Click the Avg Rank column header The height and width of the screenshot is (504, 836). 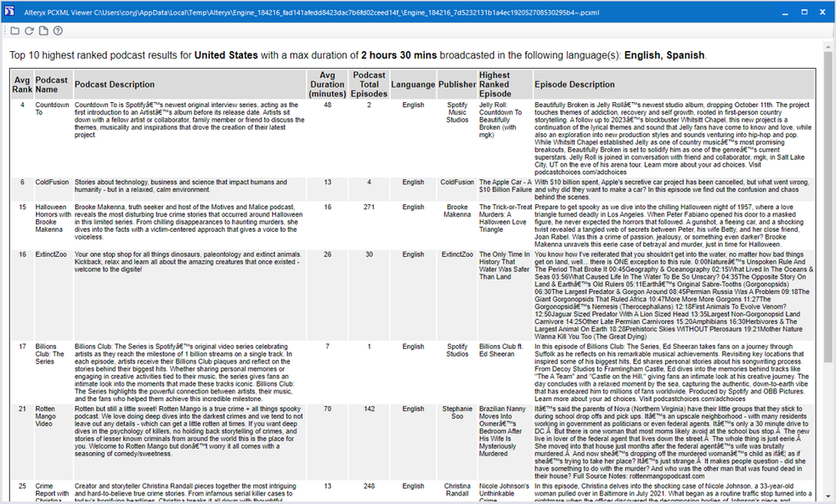(x=22, y=85)
